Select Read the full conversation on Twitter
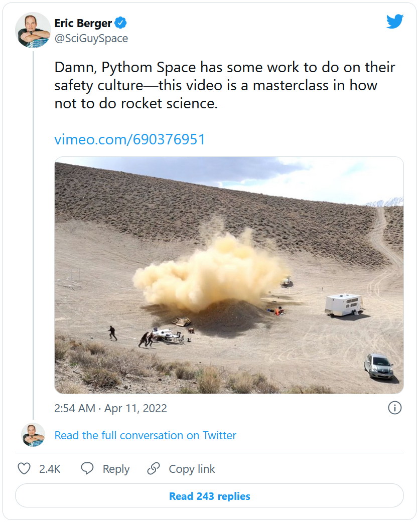 (x=145, y=435)
